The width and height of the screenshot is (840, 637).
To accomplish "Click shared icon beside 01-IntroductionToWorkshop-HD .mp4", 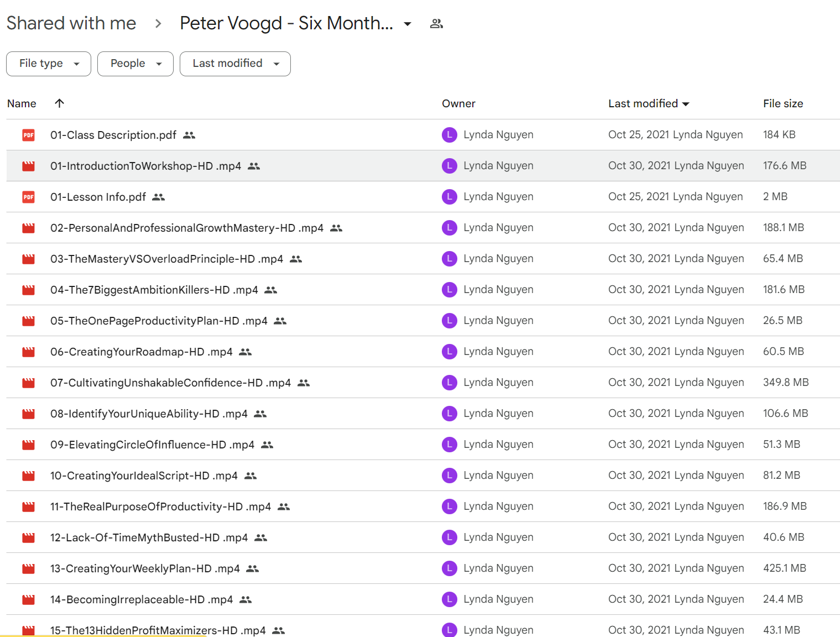I will click(254, 166).
